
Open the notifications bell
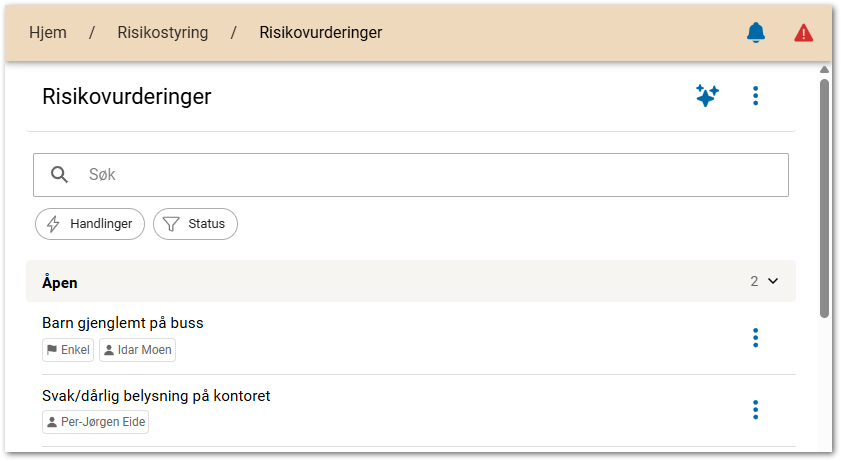756,33
